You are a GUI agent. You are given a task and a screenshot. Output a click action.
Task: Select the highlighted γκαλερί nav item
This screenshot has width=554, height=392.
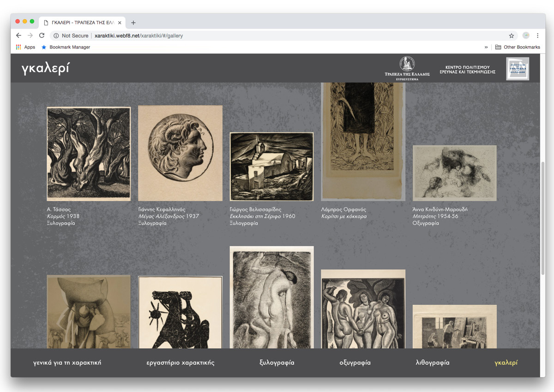coord(506,362)
